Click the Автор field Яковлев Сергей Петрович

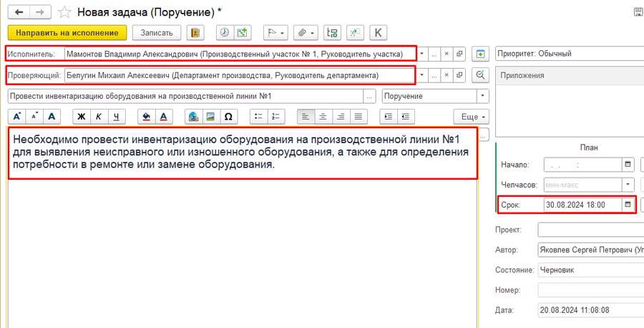[x=591, y=249]
